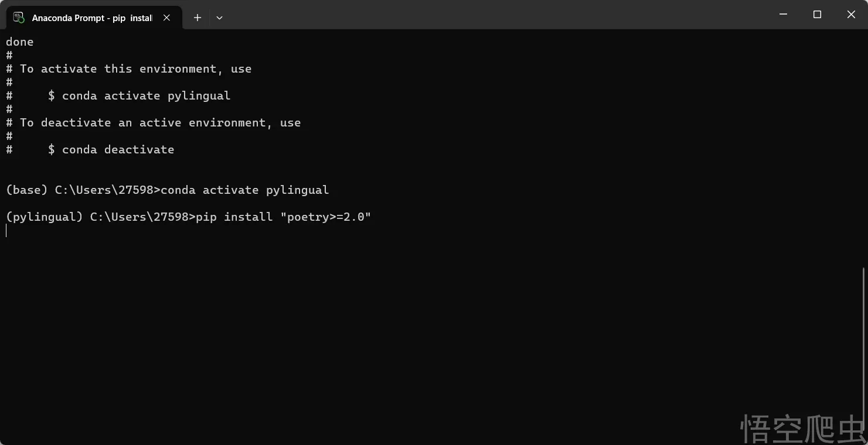Expand the terminal profiles dropdown chevron
868x445 pixels.
pyautogui.click(x=219, y=18)
